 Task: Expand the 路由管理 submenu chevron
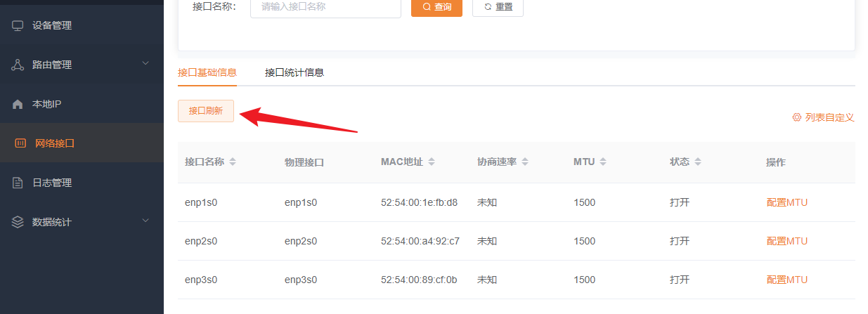coord(145,64)
